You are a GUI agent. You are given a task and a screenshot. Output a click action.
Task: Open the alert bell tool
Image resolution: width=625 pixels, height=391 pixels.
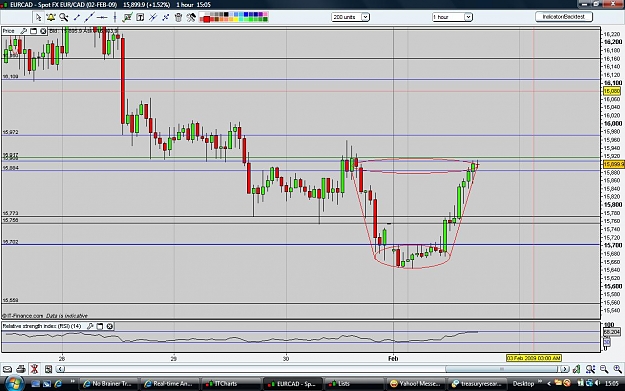tap(51, 17)
